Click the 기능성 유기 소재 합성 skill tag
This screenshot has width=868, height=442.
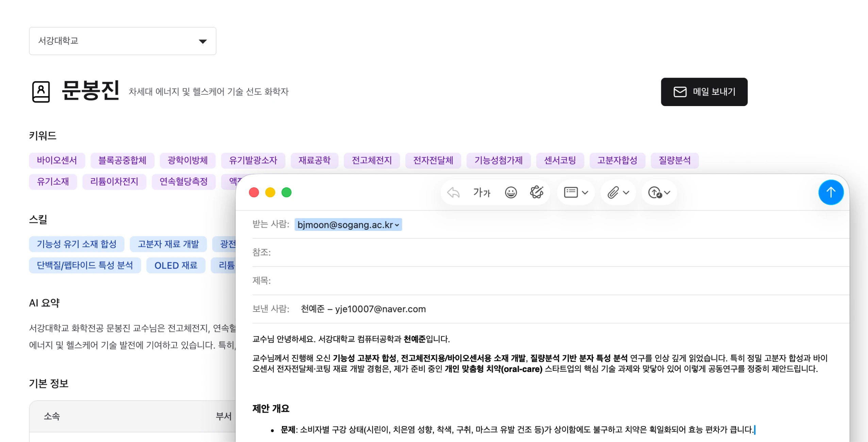coord(77,244)
